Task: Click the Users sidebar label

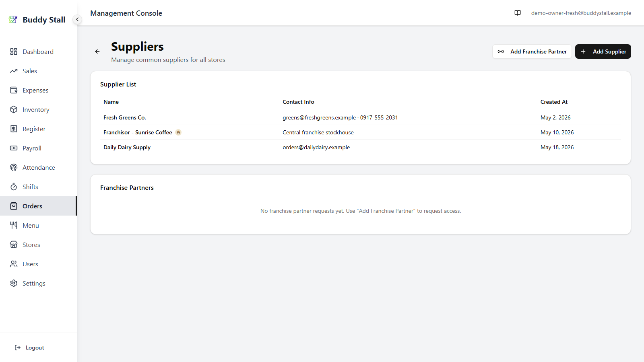Action: tap(30, 264)
